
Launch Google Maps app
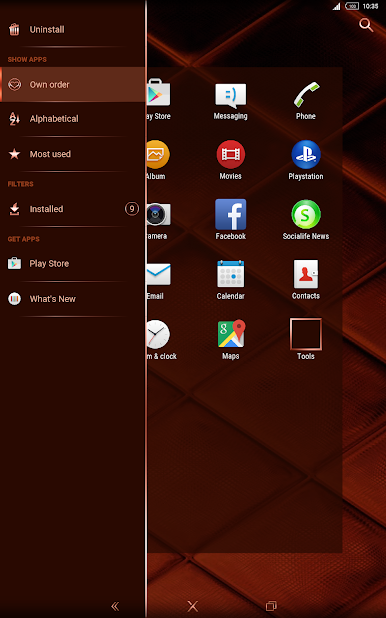tap(231, 340)
